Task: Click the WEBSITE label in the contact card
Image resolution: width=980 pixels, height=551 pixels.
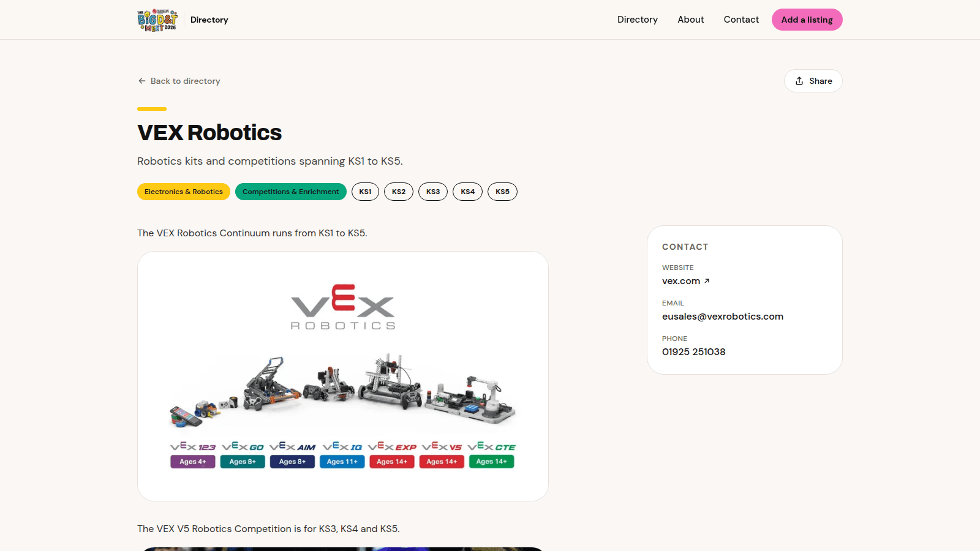Action: point(678,268)
